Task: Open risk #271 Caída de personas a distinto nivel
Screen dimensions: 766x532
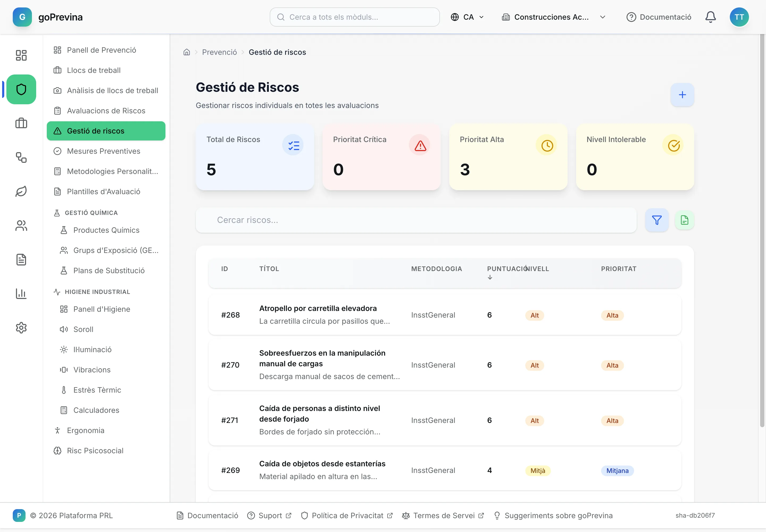Action: tap(444, 420)
